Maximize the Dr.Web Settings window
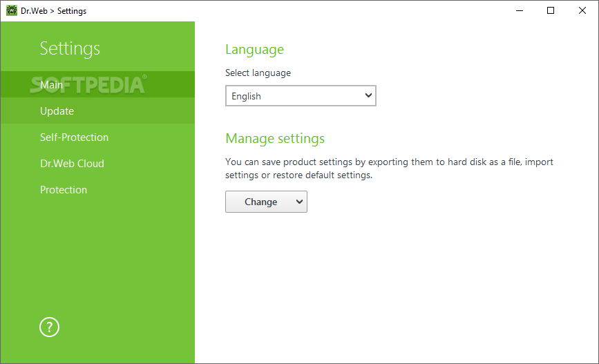This screenshot has height=364, width=599. pyautogui.click(x=551, y=10)
